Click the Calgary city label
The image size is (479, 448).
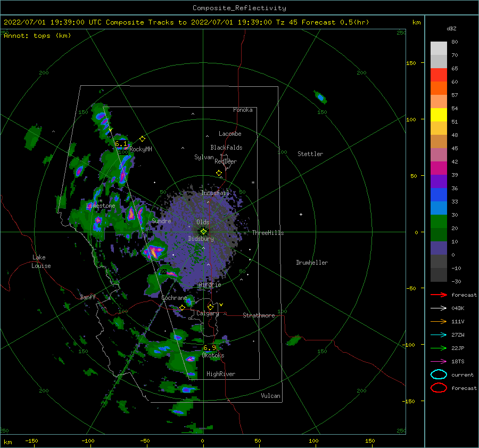click(208, 313)
